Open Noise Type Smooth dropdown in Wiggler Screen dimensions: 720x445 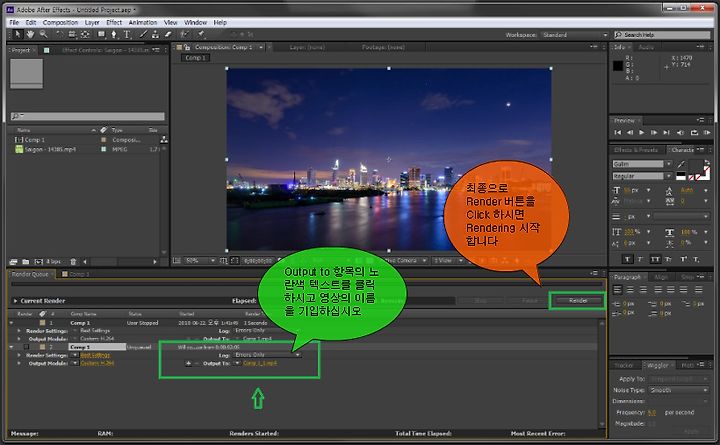click(679, 390)
